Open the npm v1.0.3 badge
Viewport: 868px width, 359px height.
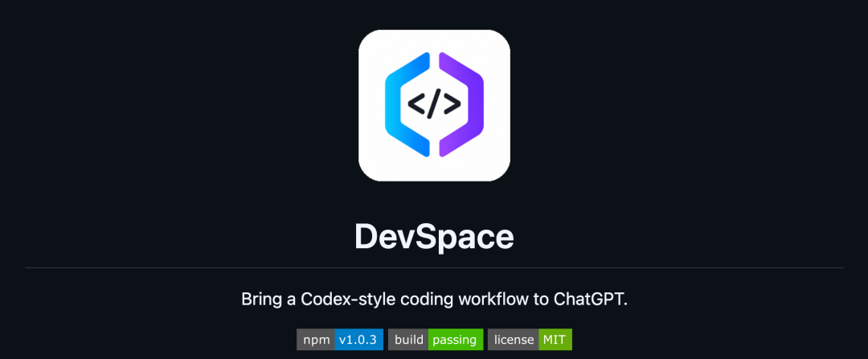[x=340, y=340]
